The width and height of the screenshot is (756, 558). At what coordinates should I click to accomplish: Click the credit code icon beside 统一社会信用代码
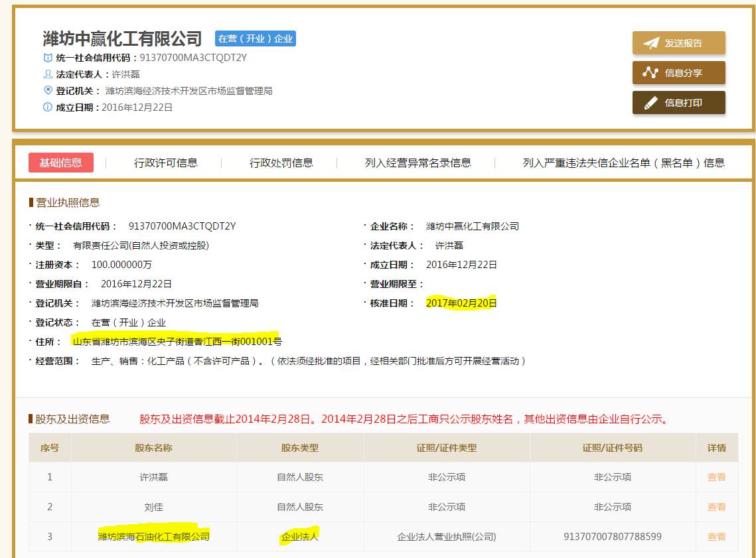[48, 58]
